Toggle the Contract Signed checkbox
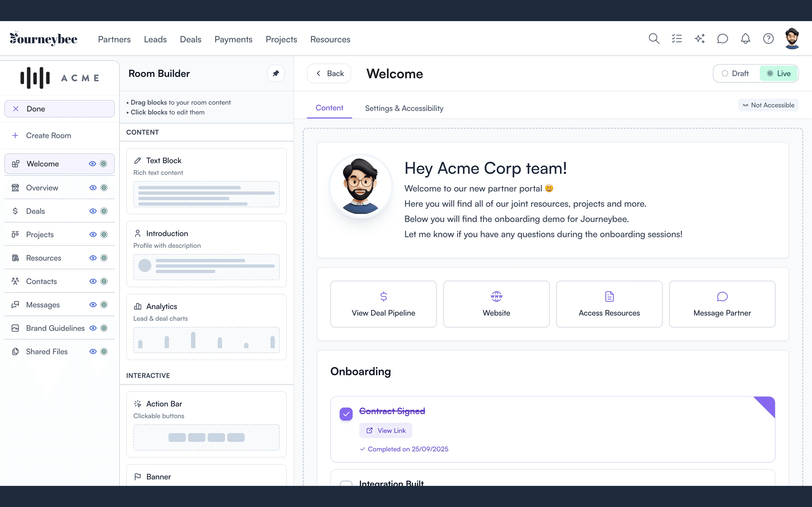Screen dimensions: 812x507 tap(346, 414)
